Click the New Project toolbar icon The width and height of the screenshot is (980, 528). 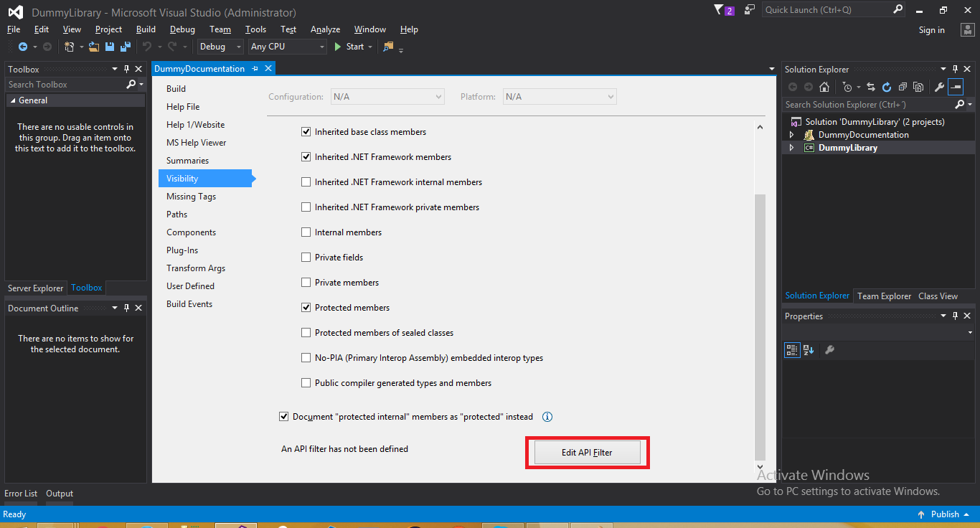[70, 47]
